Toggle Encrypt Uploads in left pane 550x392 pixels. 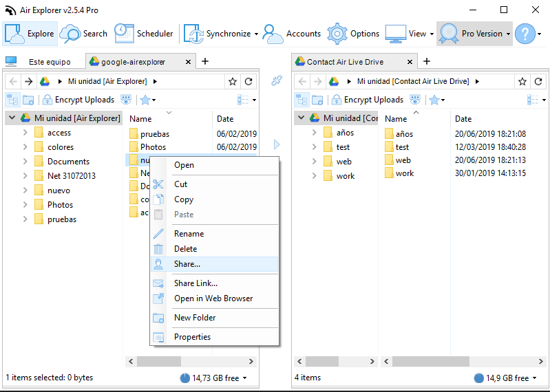coord(78,100)
